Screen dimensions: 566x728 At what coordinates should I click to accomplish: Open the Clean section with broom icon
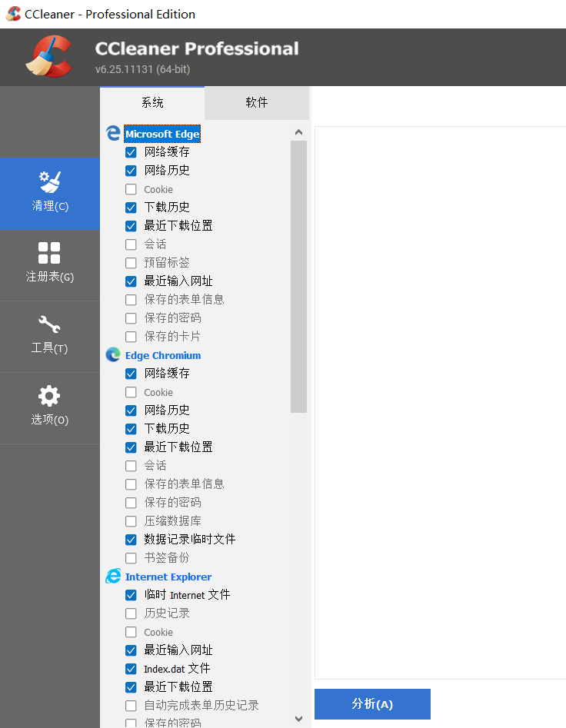point(50,194)
